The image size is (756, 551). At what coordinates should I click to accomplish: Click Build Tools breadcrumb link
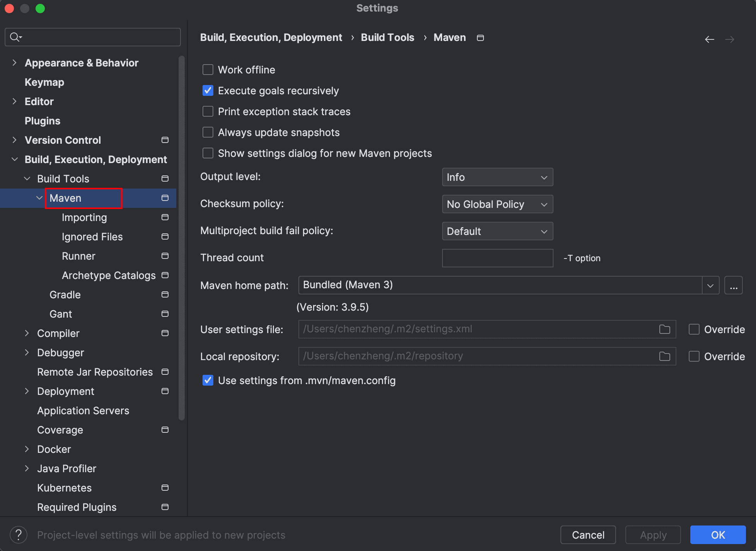coord(387,37)
